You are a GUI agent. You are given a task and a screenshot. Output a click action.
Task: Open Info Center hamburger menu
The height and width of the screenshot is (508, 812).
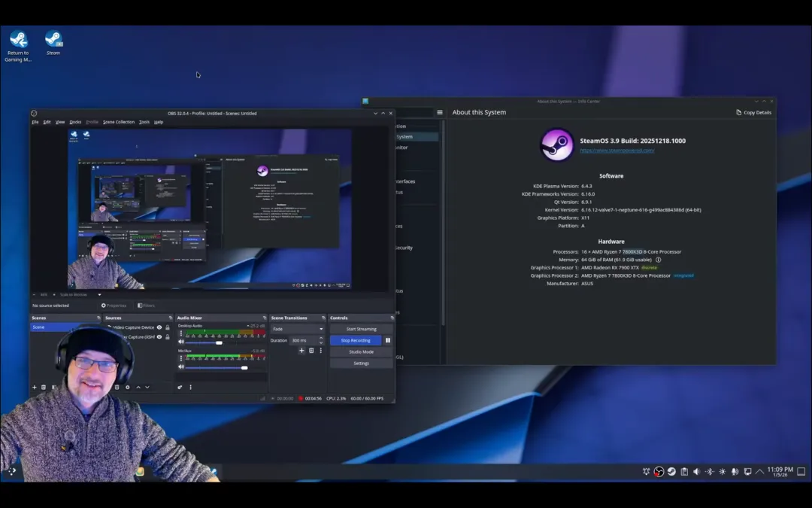point(440,112)
